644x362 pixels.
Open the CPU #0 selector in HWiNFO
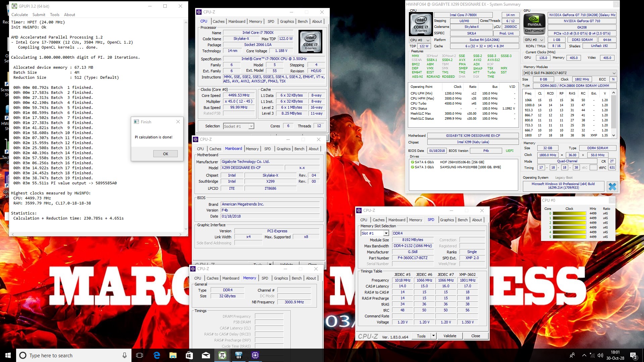click(x=420, y=40)
